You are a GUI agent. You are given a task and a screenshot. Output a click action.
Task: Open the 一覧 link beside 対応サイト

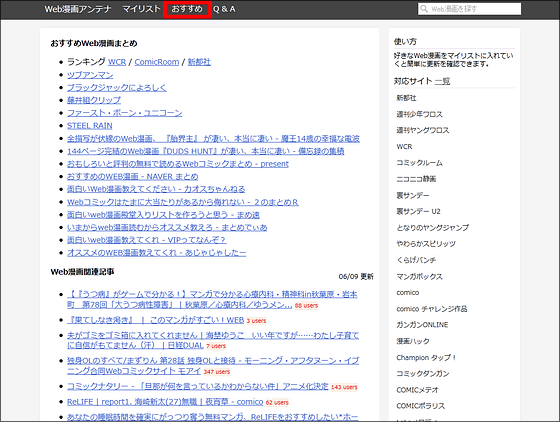tap(442, 81)
